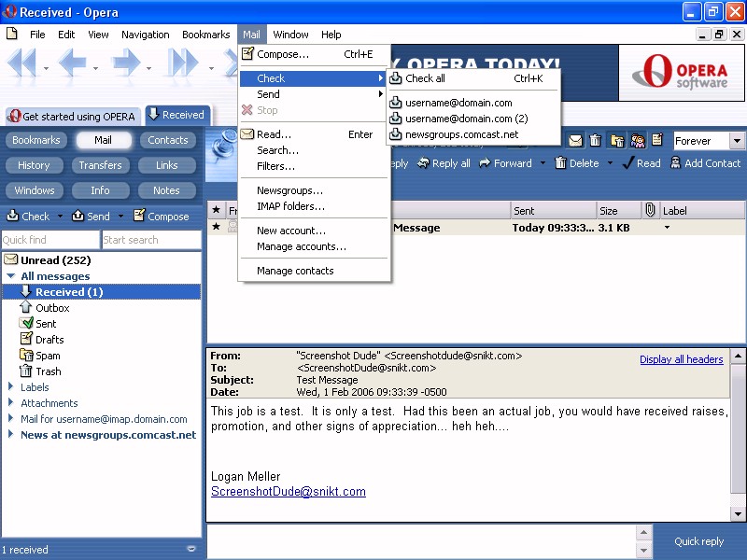Open the Bookmarks panel button

(36, 140)
